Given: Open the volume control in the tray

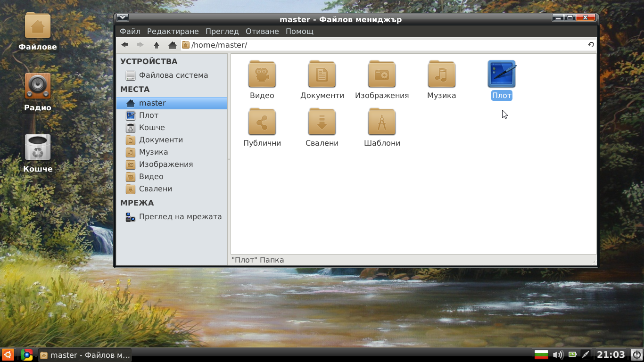Looking at the screenshot, I should pos(558,355).
